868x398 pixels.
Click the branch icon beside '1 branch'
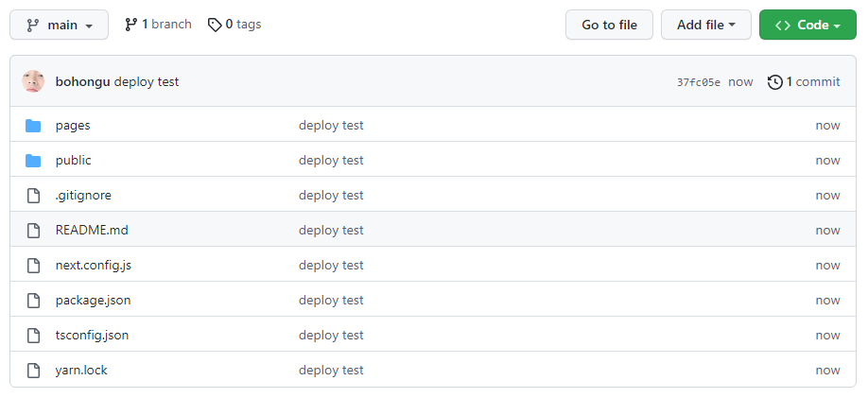[130, 25]
